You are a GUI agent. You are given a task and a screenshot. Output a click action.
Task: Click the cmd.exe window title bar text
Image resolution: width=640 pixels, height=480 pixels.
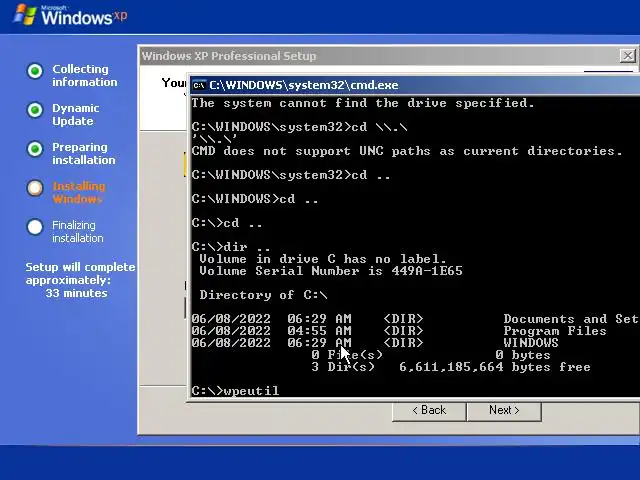pos(304,85)
